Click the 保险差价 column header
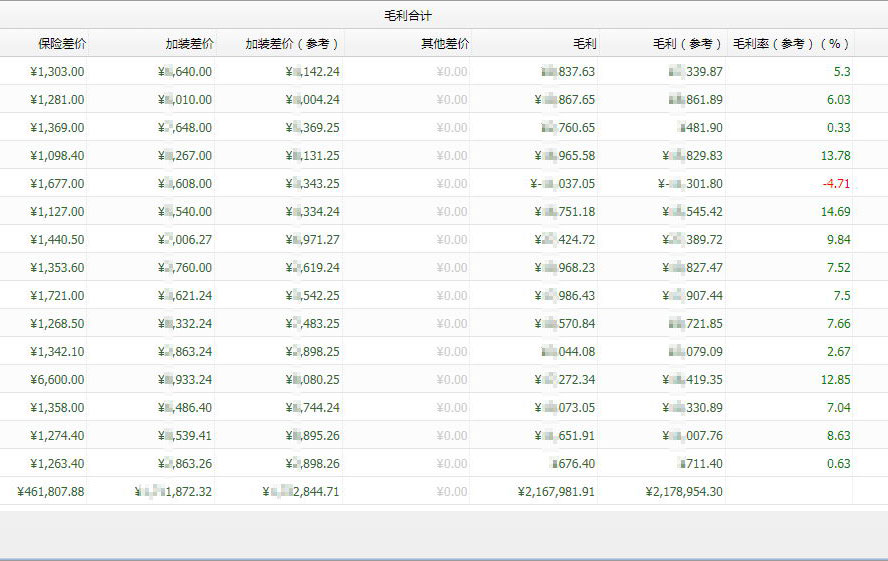The image size is (888, 561). click(x=61, y=44)
